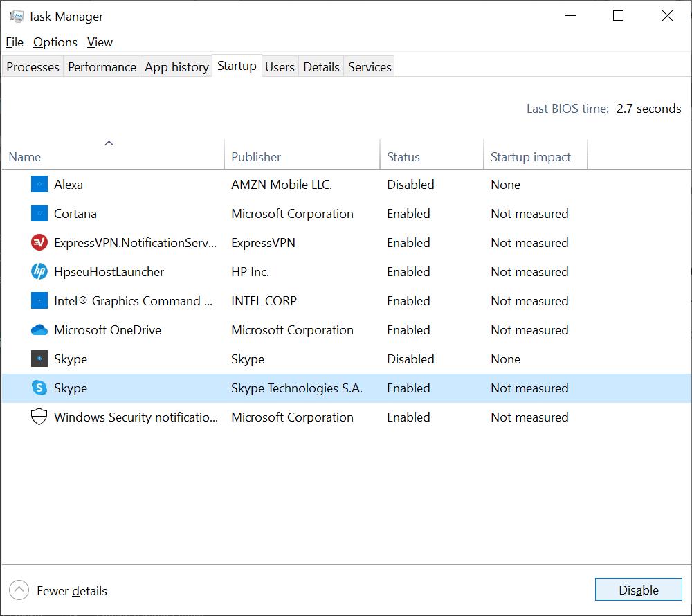Click the blue Skype S icon
This screenshot has width=692, height=616.
pyautogui.click(x=39, y=388)
